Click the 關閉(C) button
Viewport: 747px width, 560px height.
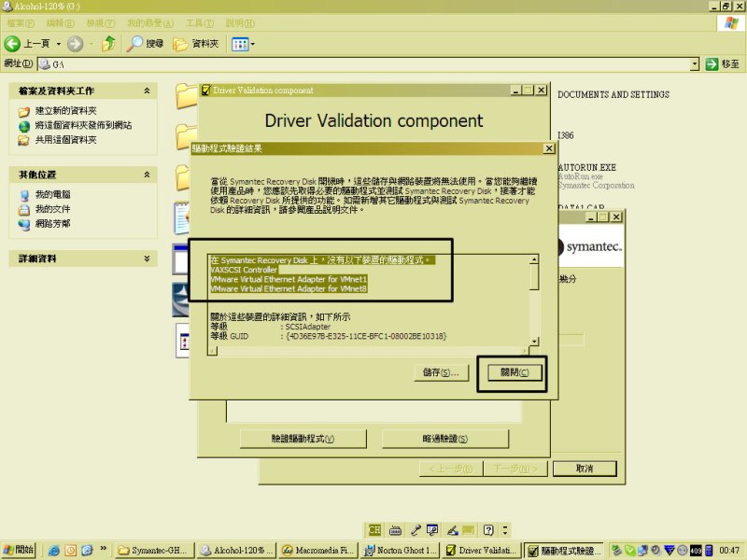515,372
